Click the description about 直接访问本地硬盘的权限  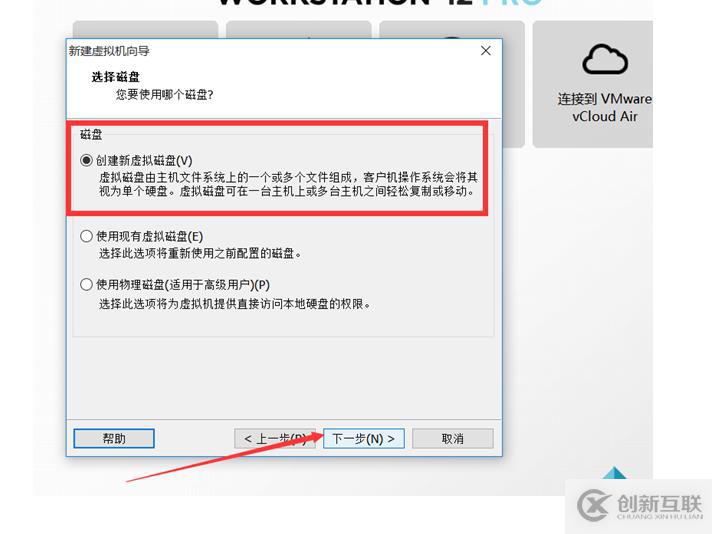click(x=235, y=304)
